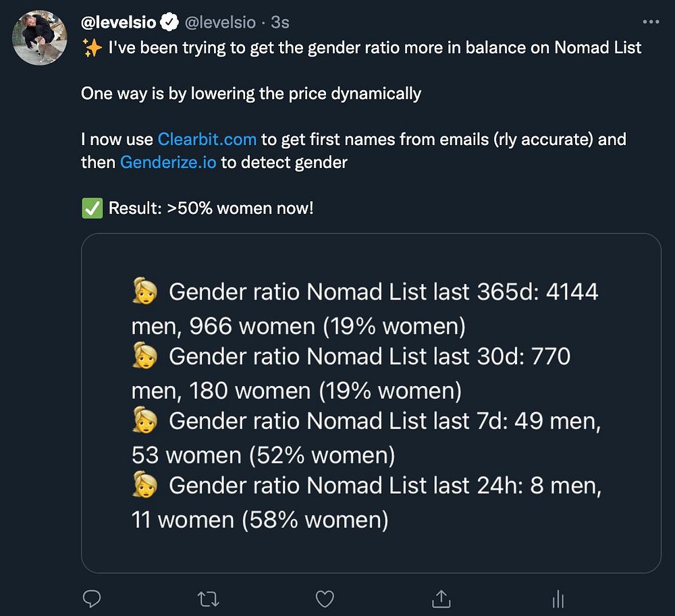Retweet the post using the retweet icon
Viewport: 675px width, 616px height.
click(x=208, y=598)
